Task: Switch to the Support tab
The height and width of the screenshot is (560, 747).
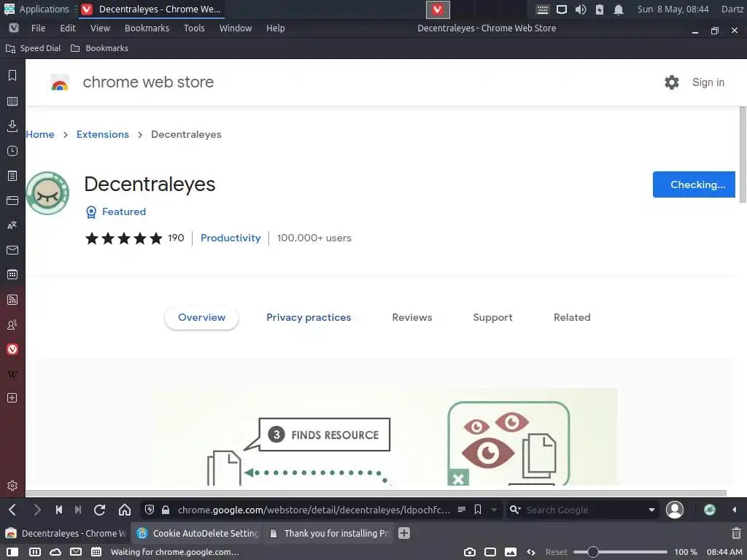Action: [492, 318]
